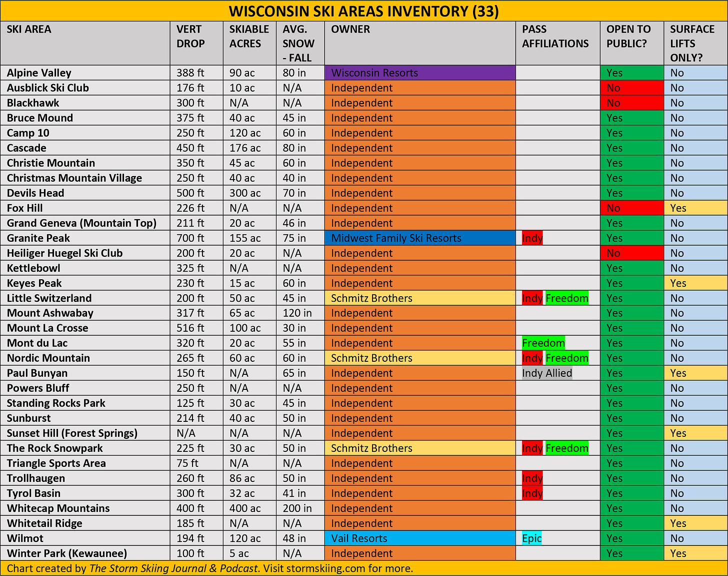The height and width of the screenshot is (576, 728).
Task: Click the red No open-to-public cell for Heiliger Huegel
Action: 632,253
